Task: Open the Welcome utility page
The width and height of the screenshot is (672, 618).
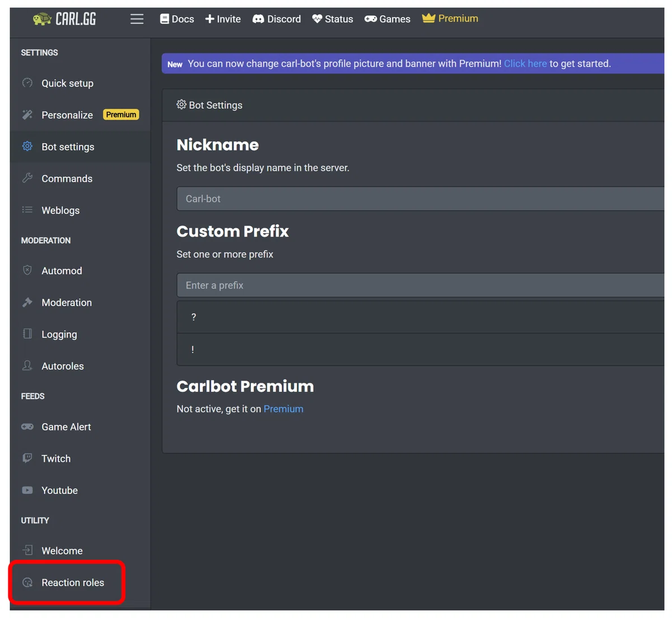Action: tap(62, 551)
